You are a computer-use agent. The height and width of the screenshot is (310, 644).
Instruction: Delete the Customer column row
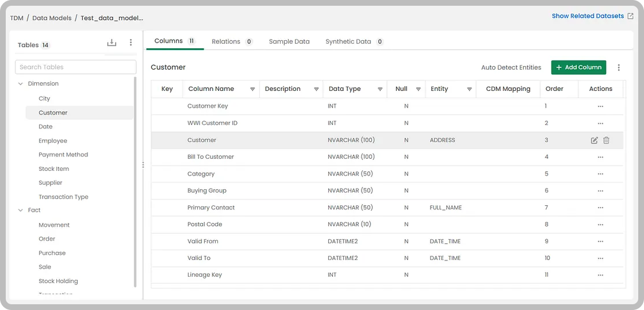pos(606,140)
